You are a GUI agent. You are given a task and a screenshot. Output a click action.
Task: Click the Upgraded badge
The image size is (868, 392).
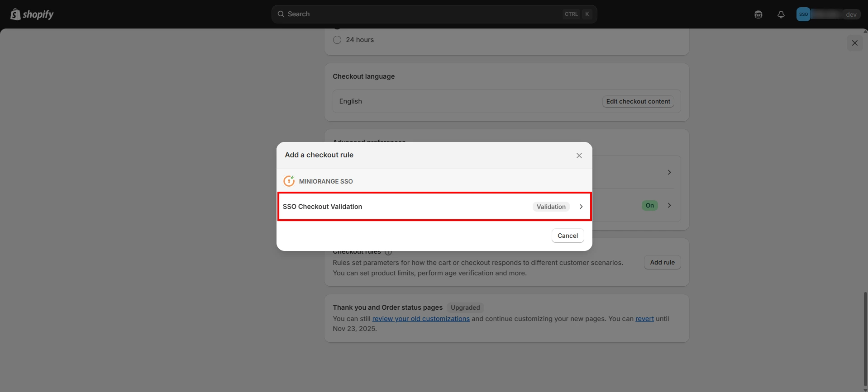click(x=465, y=307)
